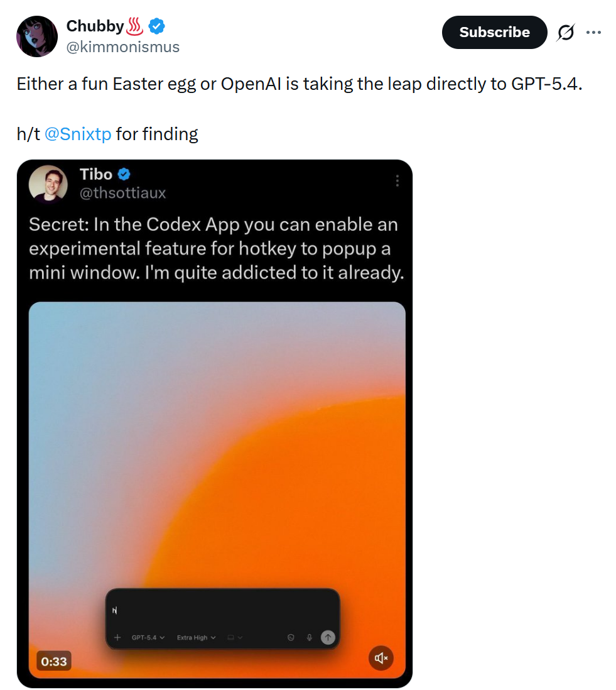Click the Chubby display name

tap(95, 26)
